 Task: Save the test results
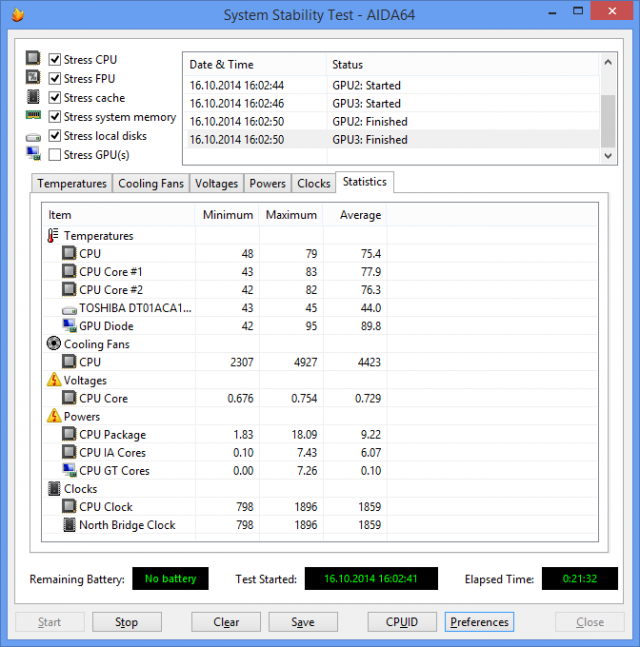303,622
